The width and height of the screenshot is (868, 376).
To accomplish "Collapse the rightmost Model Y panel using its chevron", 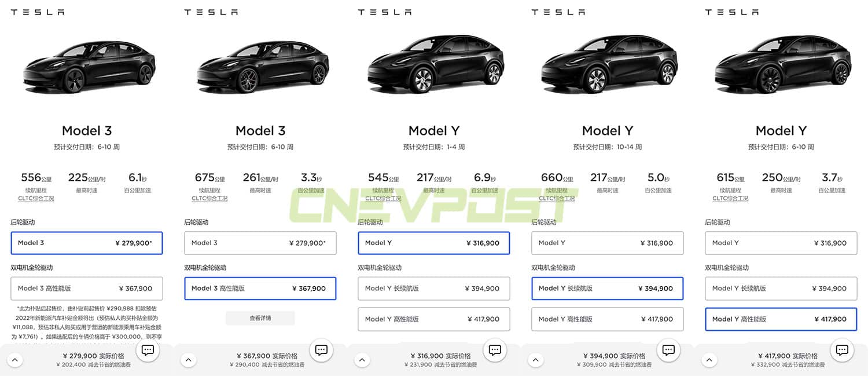I will (x=709, y=359).
